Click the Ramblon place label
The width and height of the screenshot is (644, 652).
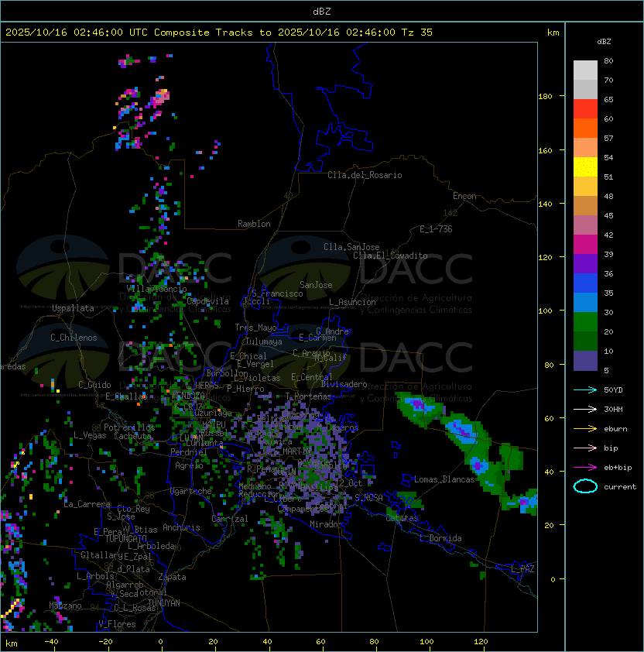click(x=254, y=224)
